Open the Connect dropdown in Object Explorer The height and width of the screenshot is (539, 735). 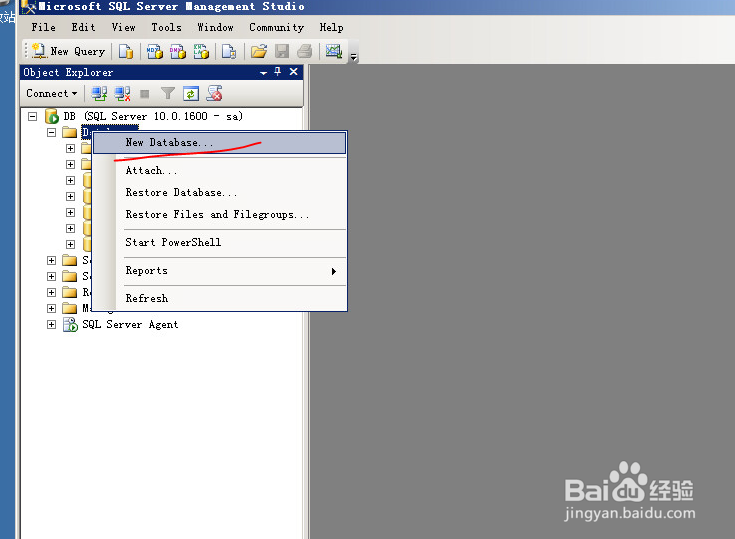(52, 93)
